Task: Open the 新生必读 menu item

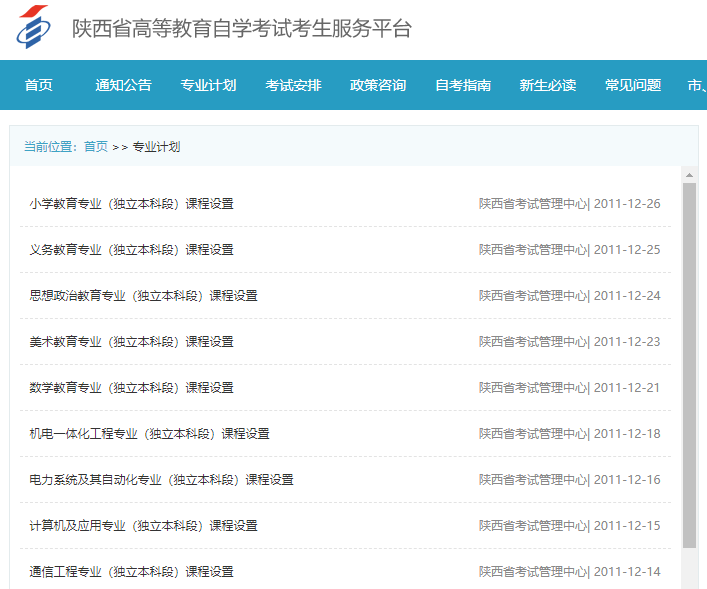Action: click(548, 85)
